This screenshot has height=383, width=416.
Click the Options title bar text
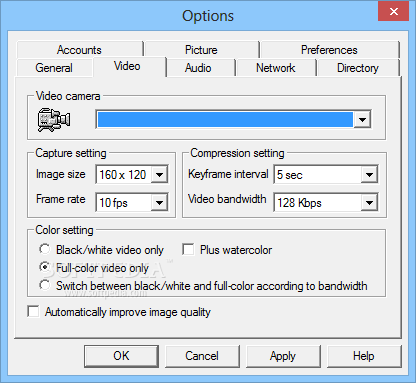(208, 16)
